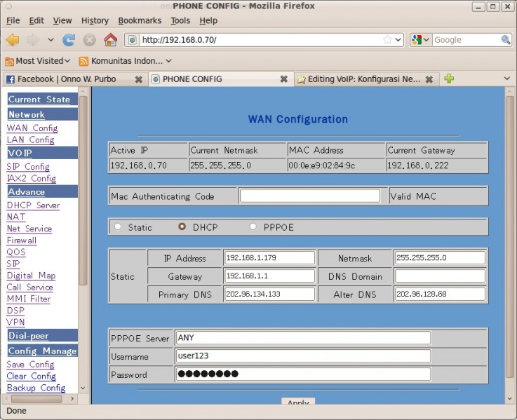The height and width of the screenshot is (420, 517).
Task: Open the Bookmarks menu
Action: pos(139,21)
